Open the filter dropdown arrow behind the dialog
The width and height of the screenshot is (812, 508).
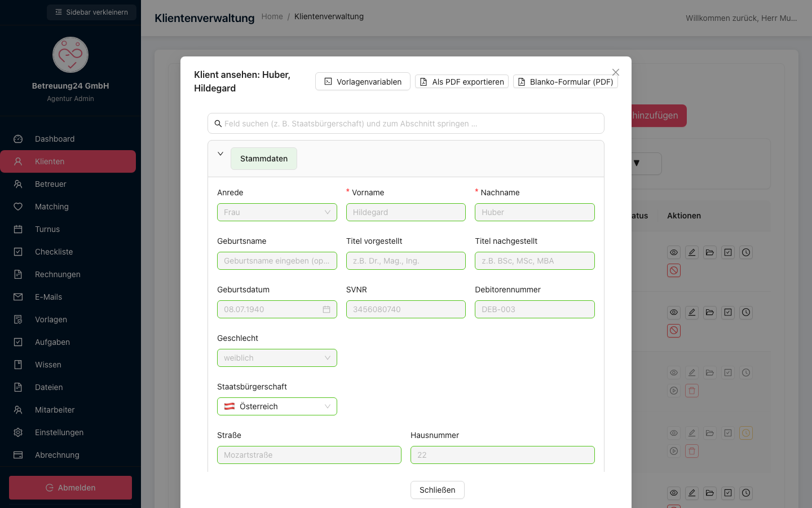point(638,163)
